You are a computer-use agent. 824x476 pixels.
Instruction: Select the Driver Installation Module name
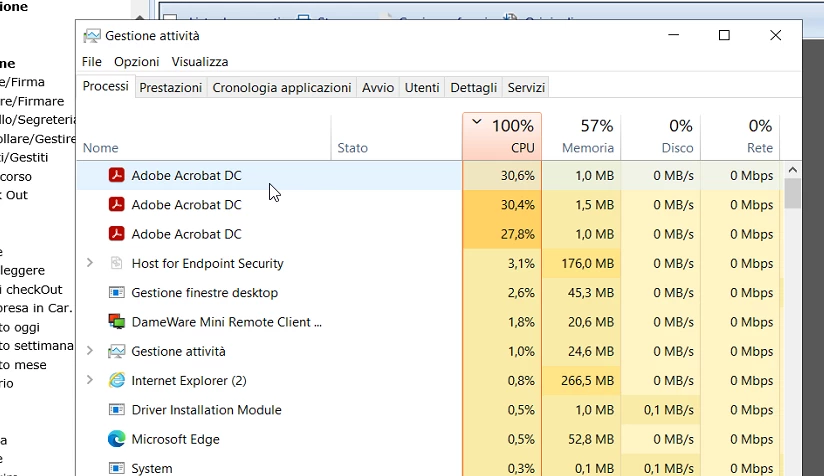tap(207, 410)
